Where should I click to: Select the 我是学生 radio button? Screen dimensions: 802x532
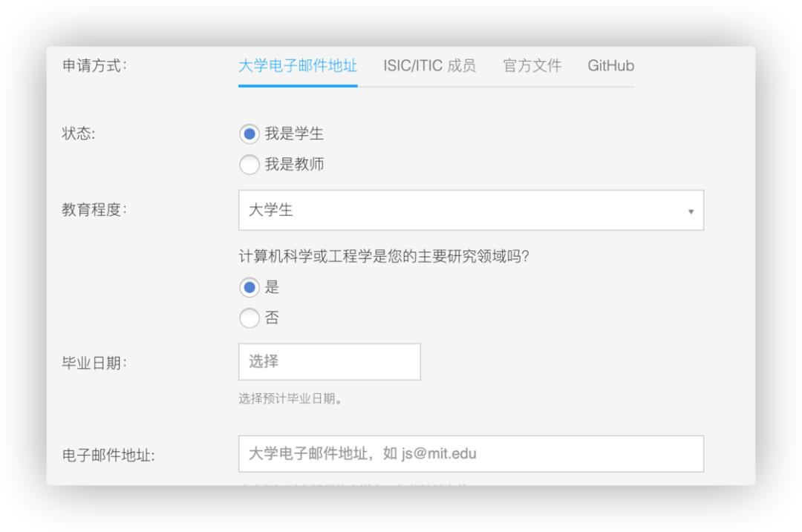click(x=250, y=134)
